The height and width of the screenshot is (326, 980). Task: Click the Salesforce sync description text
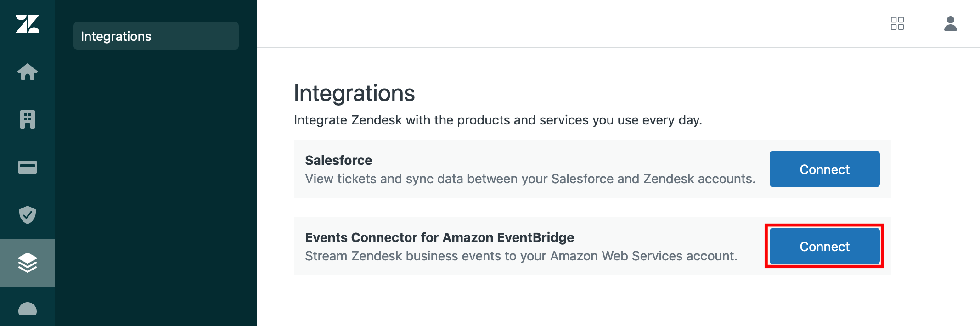(530, 179)
